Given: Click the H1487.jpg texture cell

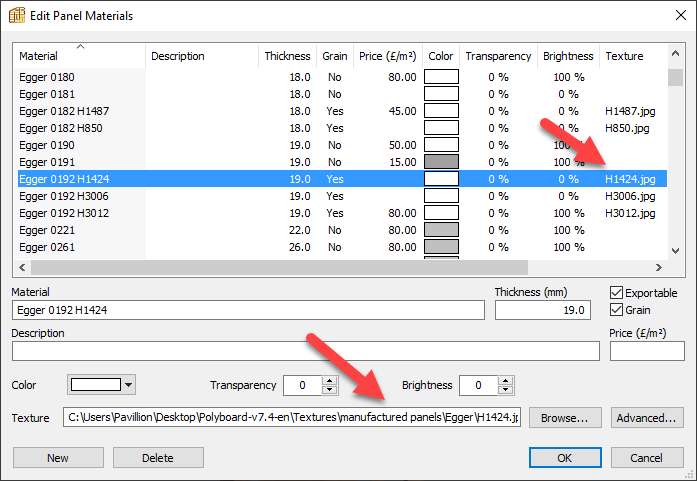Looking at the screenshot, I should tap(630, 111).
